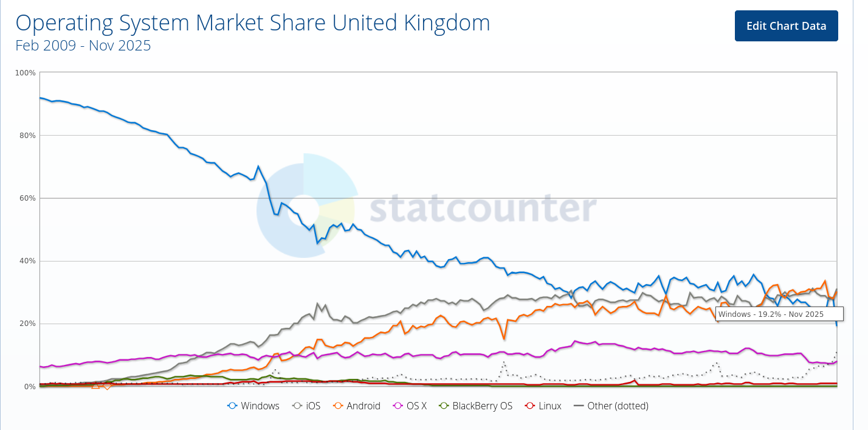Click the Feb 2009 - Nov 2025 date range
The width and height of the screenshot is (868, 430).
[x=83, y=45]
